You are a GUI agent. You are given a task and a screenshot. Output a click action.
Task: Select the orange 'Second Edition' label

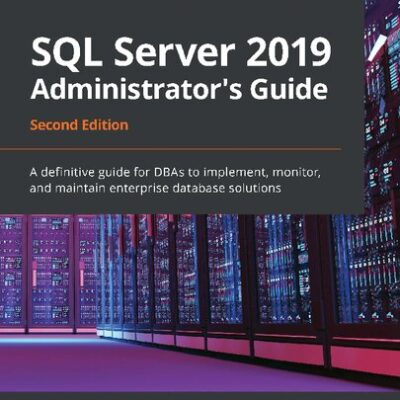(x=79, y=125)
